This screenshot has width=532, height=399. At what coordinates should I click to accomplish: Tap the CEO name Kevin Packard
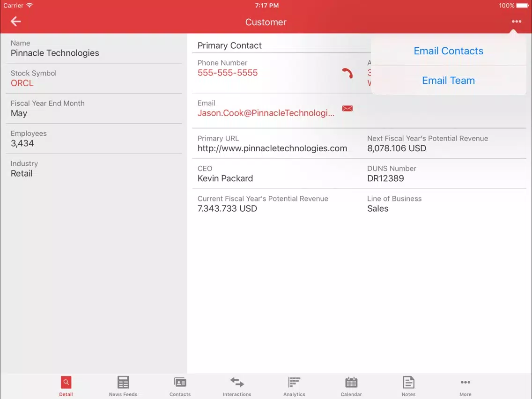click(225, 178)
